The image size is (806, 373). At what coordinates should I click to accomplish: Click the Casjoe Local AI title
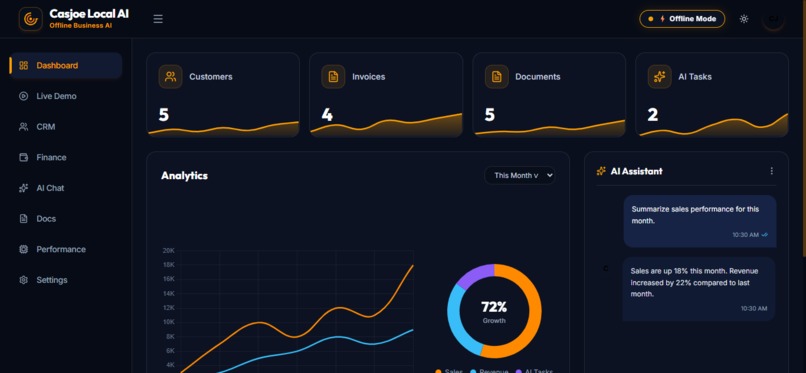89,14
